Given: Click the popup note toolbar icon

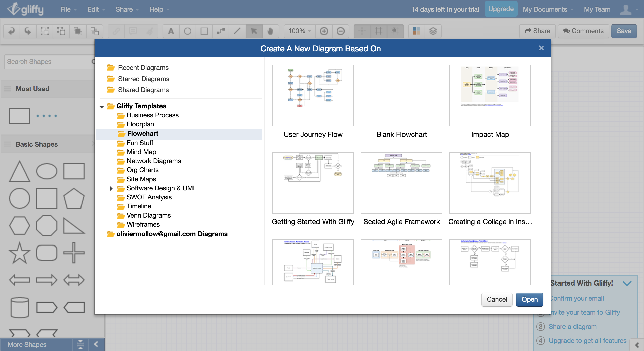Looking at the screenshot, I should coord(133,31).
